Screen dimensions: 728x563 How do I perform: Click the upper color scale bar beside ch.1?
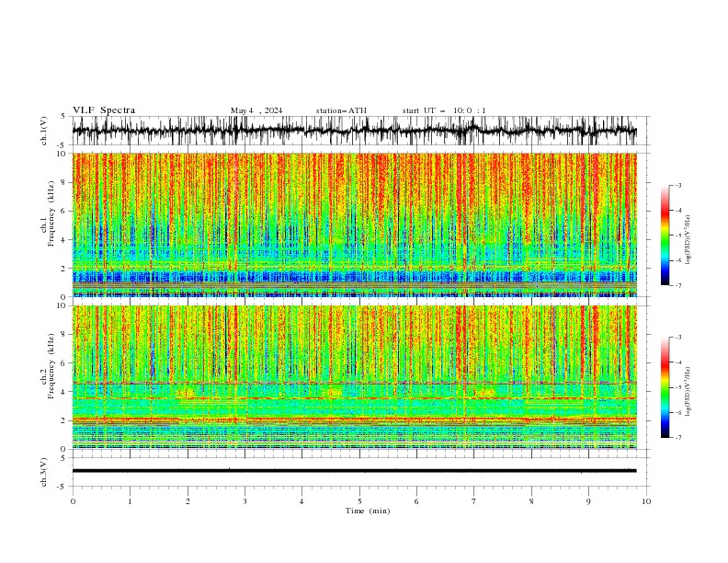coord(665,236)
